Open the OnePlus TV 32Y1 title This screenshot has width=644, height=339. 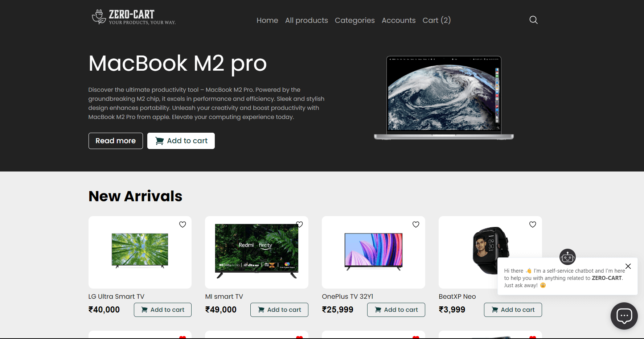[x=348, y=297]
